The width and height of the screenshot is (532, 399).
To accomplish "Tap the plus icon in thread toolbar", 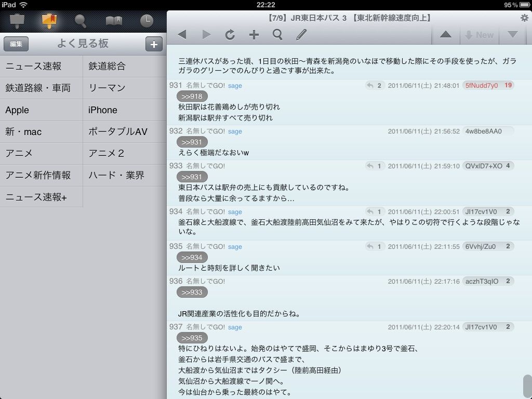I will point(254,35).
